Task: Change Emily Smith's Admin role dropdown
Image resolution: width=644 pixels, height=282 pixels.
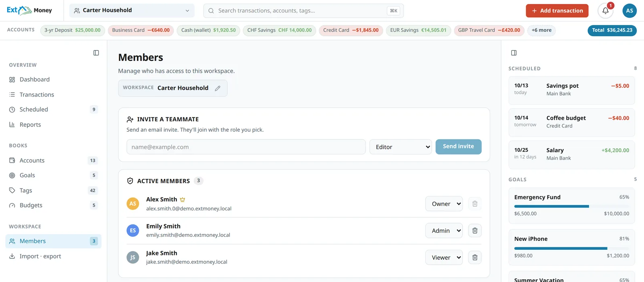Action: [444, 230]
